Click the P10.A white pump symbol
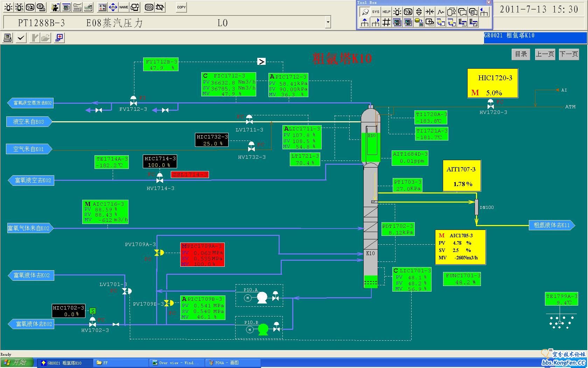Screen dimensions: 588x368 click(262, 298)
